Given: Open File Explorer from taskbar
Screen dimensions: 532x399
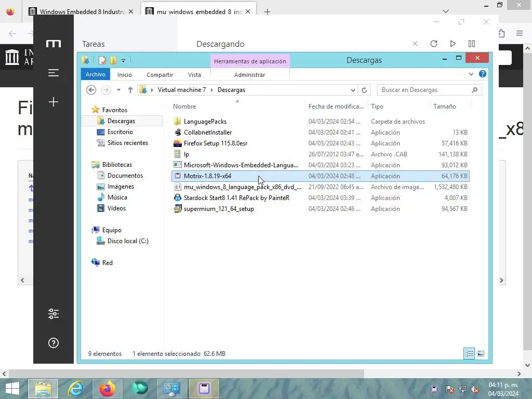Looking at the screenshot, I should (x=43, y=389).
